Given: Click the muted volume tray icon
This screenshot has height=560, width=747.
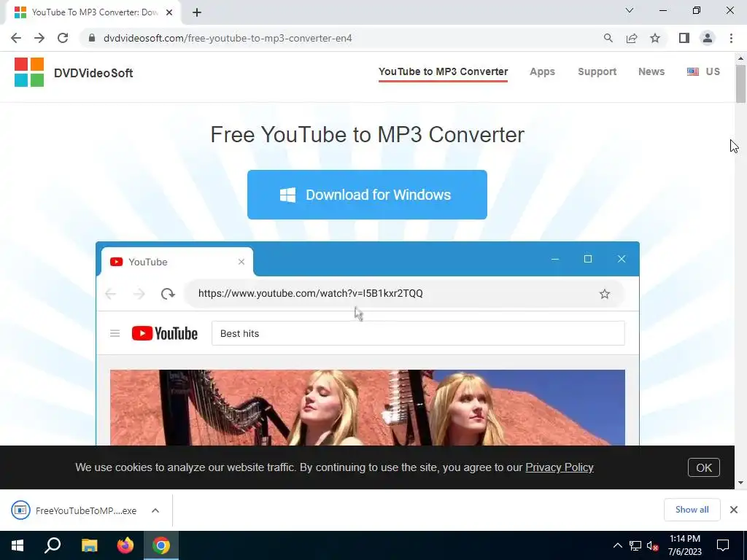Looking at the screenshot, I should pos(652,545).
